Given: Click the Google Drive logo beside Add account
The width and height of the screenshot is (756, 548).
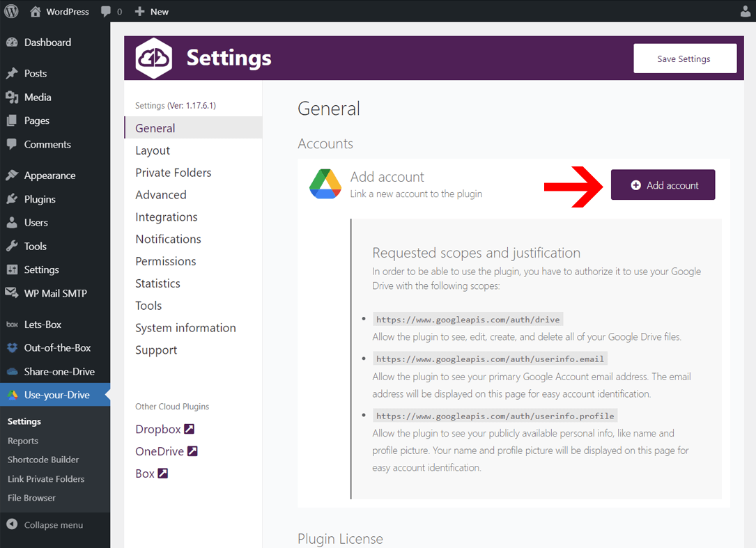Looking at the screenshot, I should pos(325,184).
